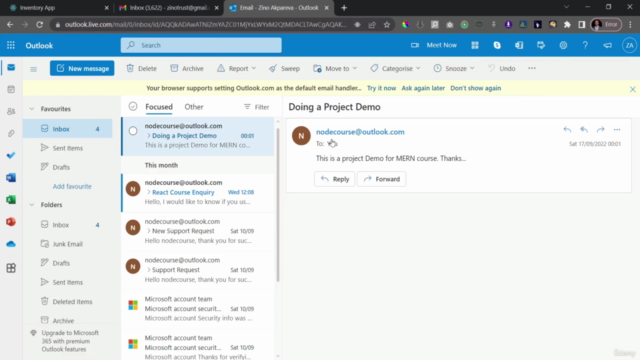
Task: Select the Doing a Project Demo message circle
Action: click(x=133, y=131)
